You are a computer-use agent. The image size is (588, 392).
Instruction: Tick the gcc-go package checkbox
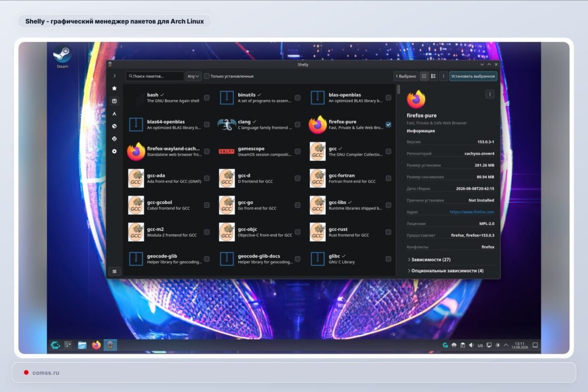coord(297,205)
